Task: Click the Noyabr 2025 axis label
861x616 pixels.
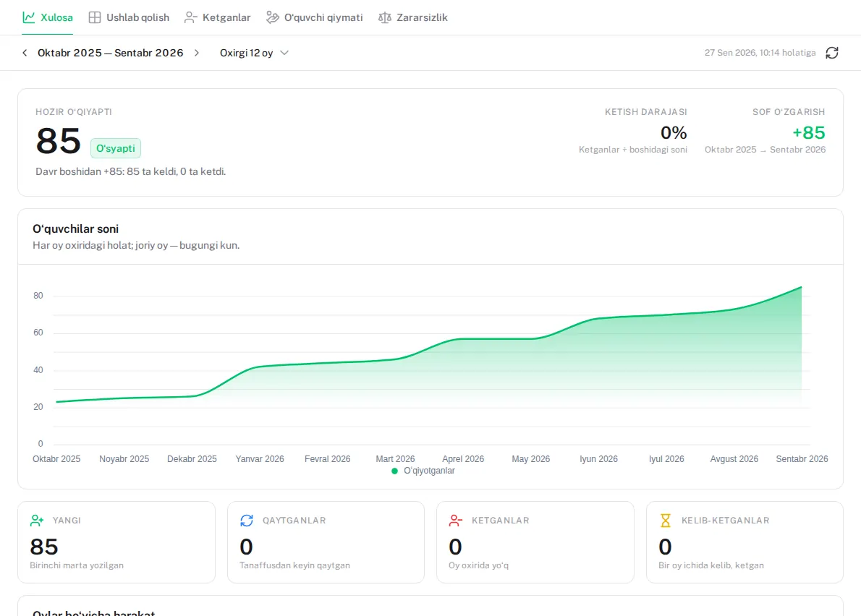Action: point(124,458)
